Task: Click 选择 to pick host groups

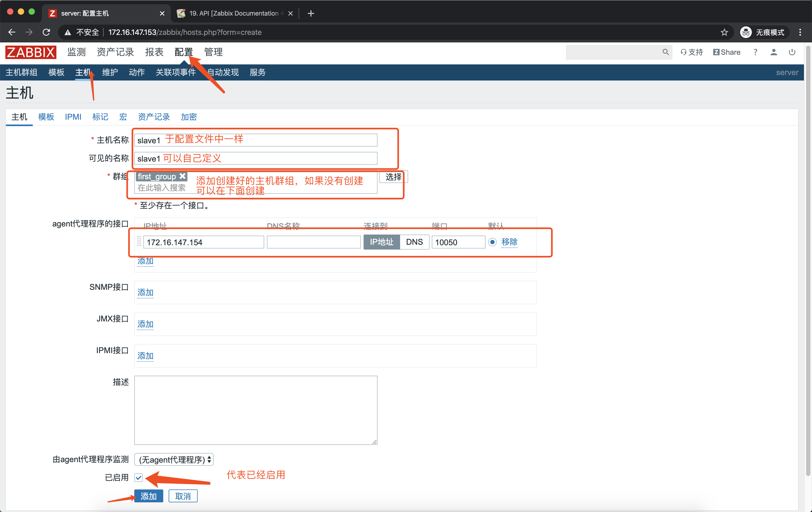Action: [x=393, y=177]
